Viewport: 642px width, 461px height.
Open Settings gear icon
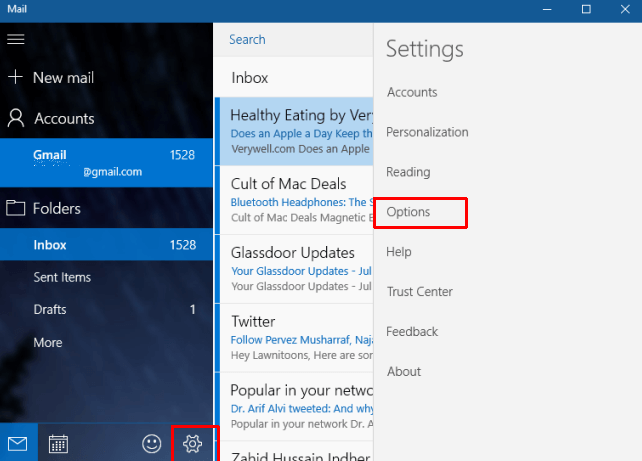pos(192,443)
